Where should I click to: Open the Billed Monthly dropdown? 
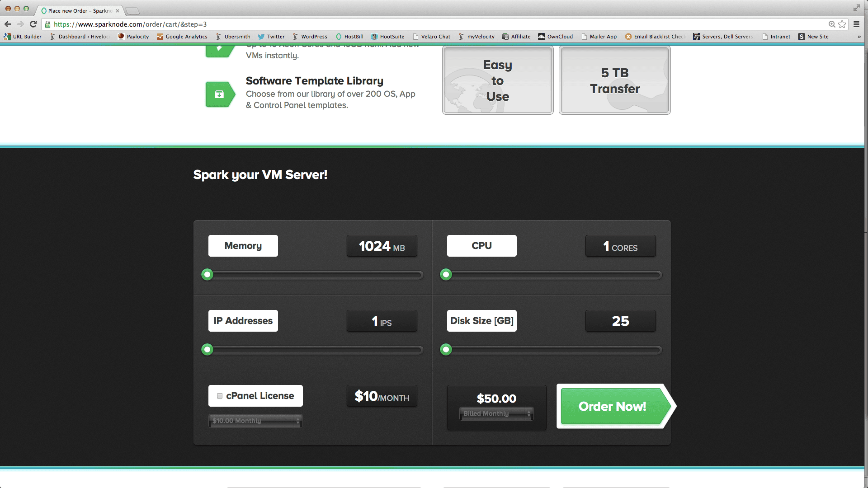point(496,413)
